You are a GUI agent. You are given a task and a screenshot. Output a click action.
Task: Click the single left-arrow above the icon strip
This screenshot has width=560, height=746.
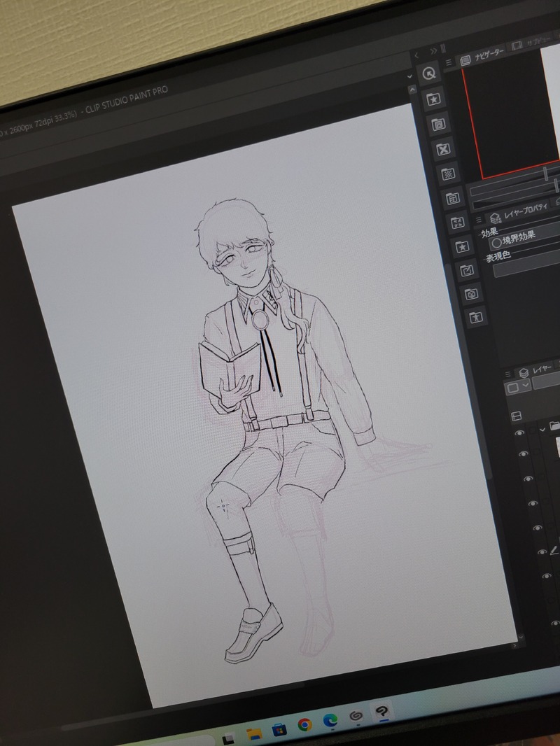pyautogui.click(x=416, y=56)
